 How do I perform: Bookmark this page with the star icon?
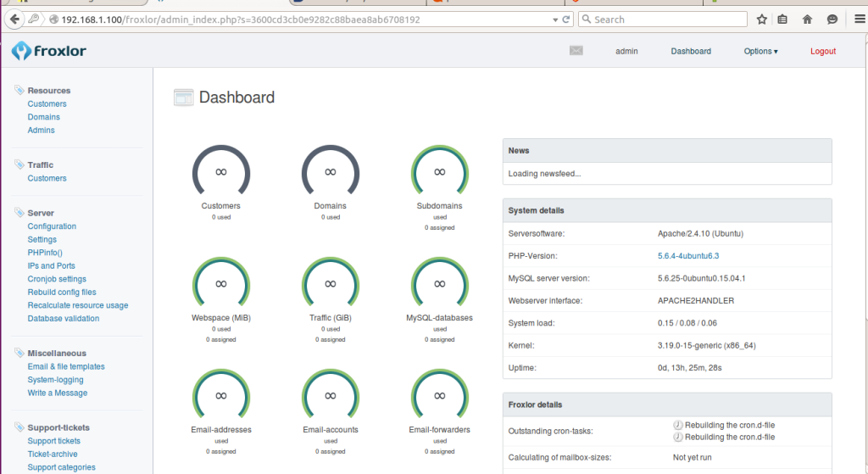click(762, 20)
